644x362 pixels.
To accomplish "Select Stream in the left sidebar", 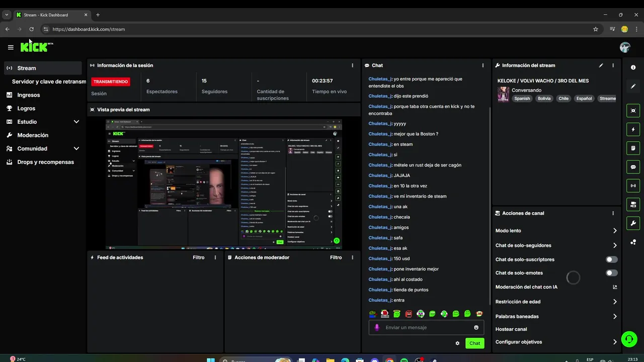I will coord(43,68).
